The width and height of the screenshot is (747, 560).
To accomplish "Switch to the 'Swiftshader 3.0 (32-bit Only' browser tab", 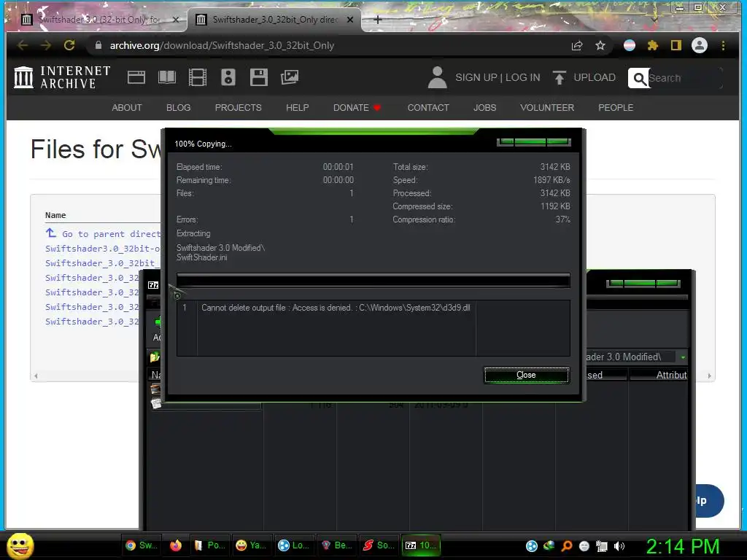I will click(x=98, y=20).
